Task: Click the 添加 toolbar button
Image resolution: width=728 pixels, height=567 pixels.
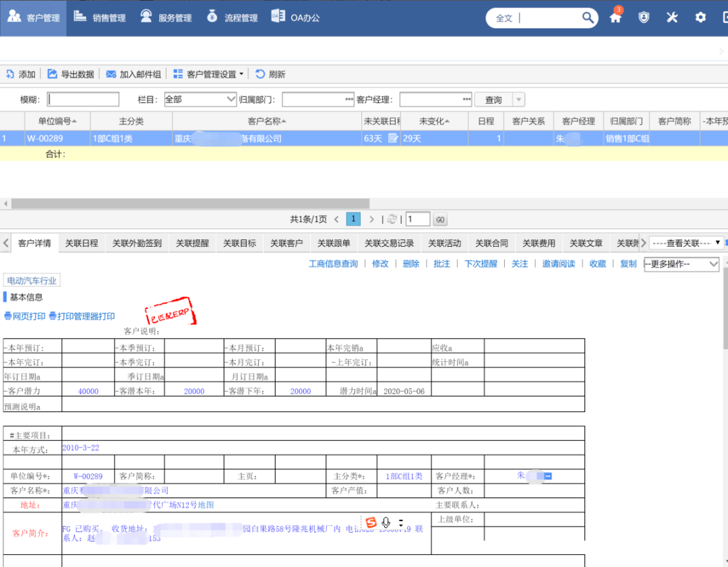Action: pyautogui.click(x=20, y=74)
